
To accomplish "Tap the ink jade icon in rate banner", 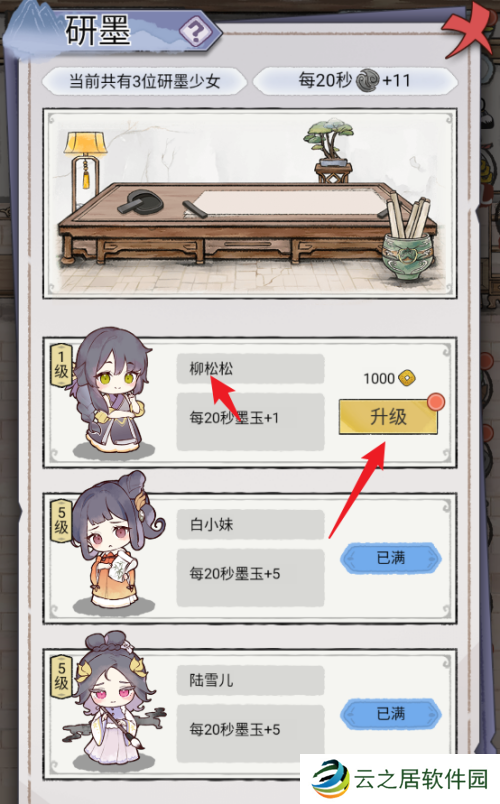I will click(368, 81).
